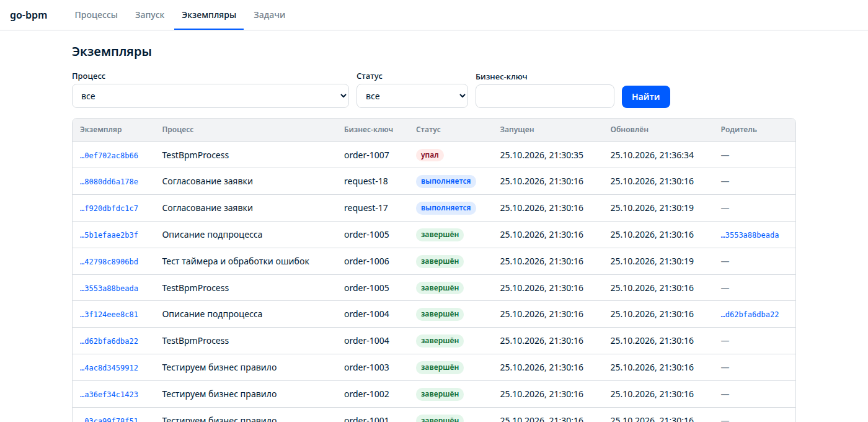This screenshot has height=422, width=868.
Task: Click the 'Запущен' column header
Action: pyautogui.click(x=516, y=130)
